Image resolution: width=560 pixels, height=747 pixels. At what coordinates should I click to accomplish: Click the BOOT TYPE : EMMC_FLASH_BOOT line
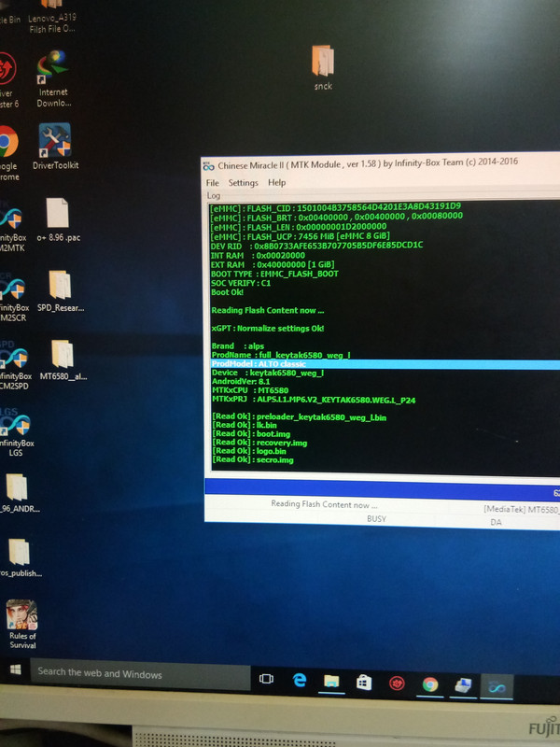click(274, 274)
